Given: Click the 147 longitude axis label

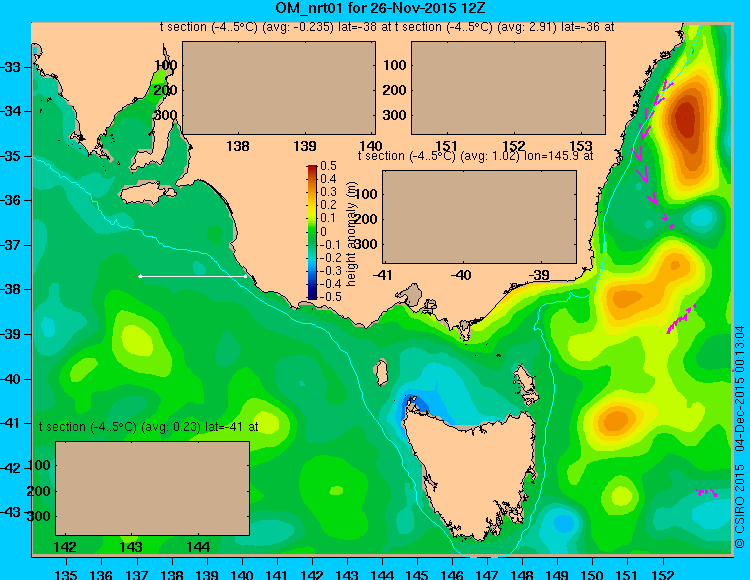Looking at the screenshot, I should coord(487,574).
